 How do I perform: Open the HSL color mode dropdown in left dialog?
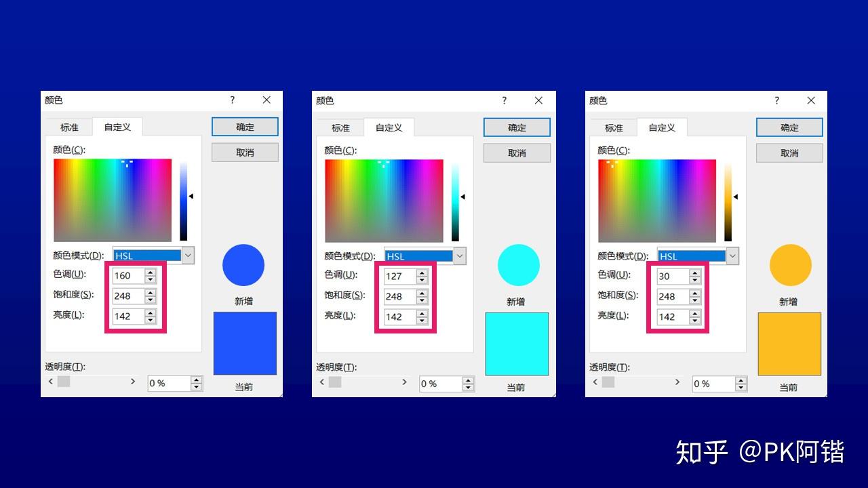pyautogui.click(x=189, y=256)
